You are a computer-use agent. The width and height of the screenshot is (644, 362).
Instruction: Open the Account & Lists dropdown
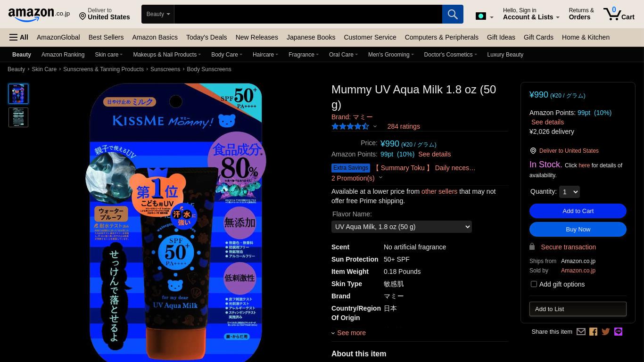coord(531,14)
